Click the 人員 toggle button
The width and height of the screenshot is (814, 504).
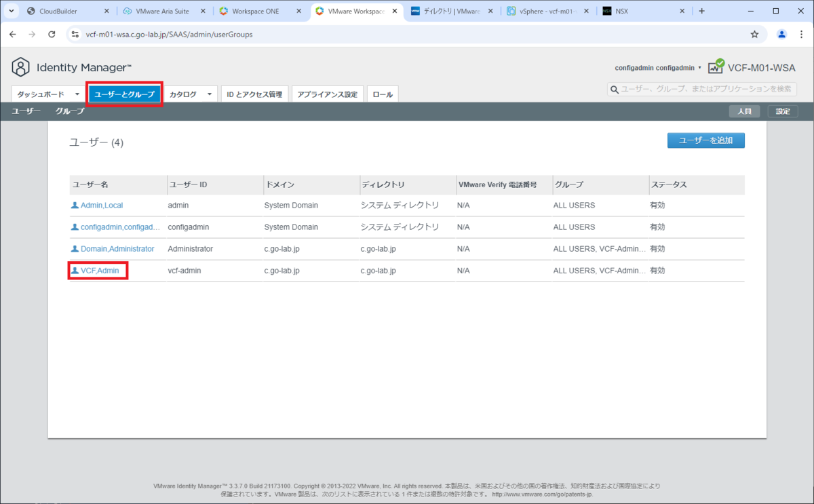pyautogui.click(x=745, y=111)
